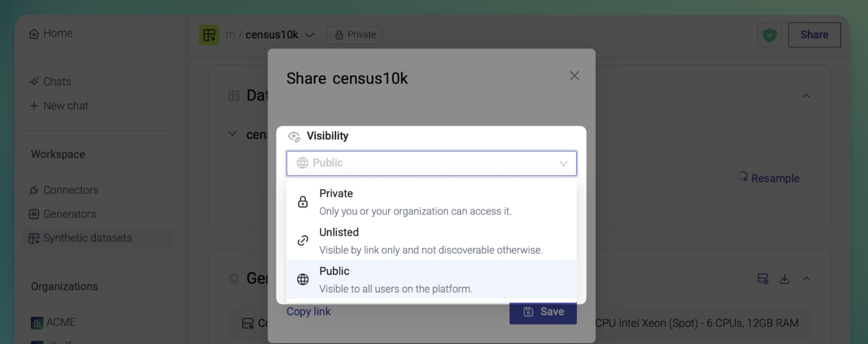
Task: Expand the census10k name chevron in header
Action: point(310,35)
